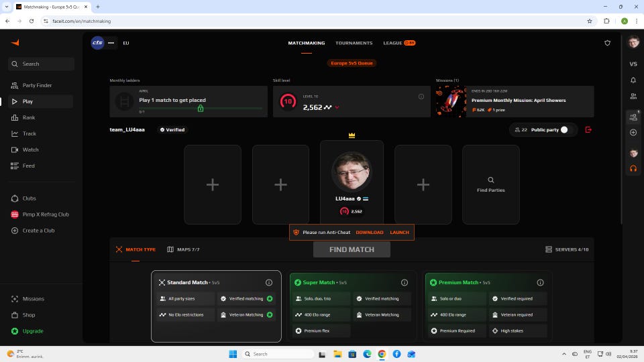Image resolution: width=644 pixels, height=362 pixels.
Task: Open the friends list icon below the bell
Action: coord(633,96)
